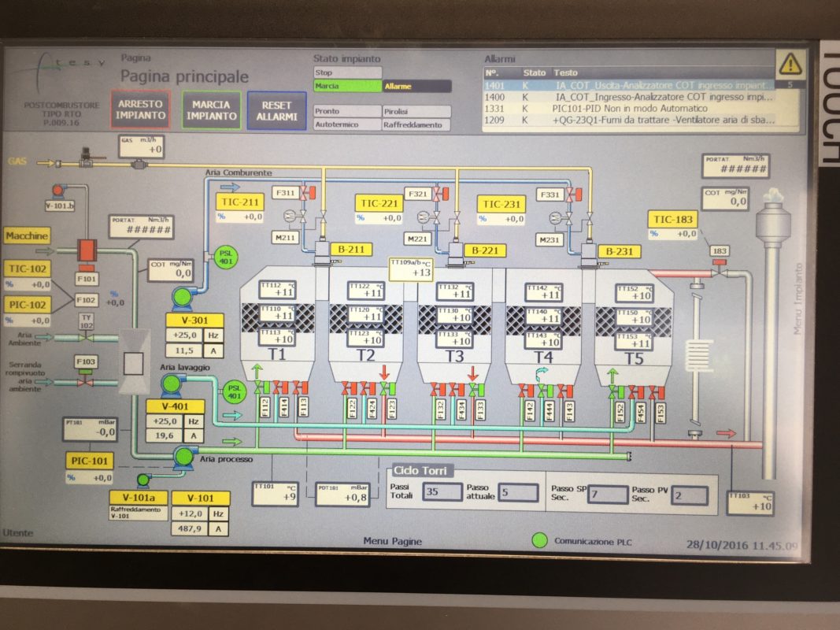The width and height of the screenshot is (840, 630).
Task: Select burner B-221 label
Action: click(x=485, y=250)
